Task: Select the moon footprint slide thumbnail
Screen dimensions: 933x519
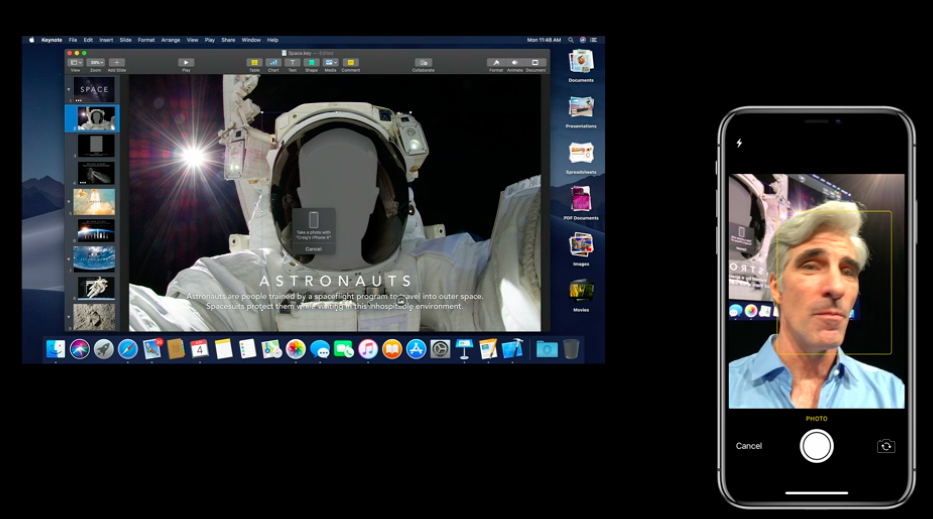Action: 94,317
